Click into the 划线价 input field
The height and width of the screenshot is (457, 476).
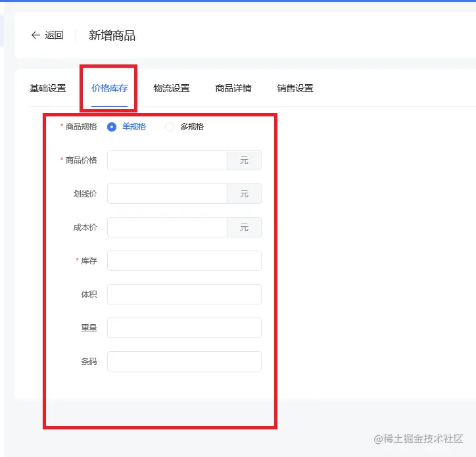(x=167, y=193)
